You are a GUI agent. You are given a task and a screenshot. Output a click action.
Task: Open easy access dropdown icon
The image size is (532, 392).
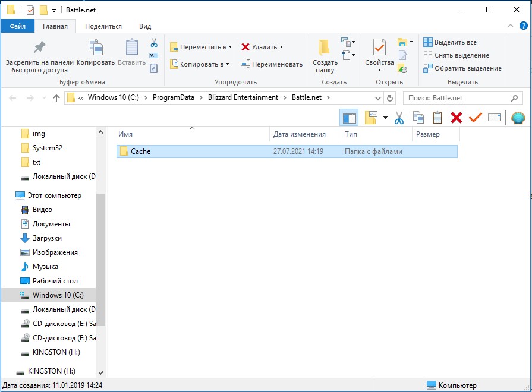348,55
